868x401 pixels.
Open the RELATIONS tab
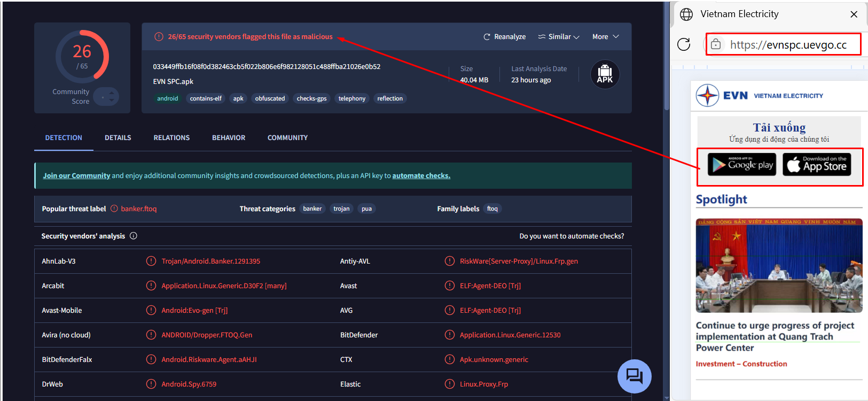(171, 138)
